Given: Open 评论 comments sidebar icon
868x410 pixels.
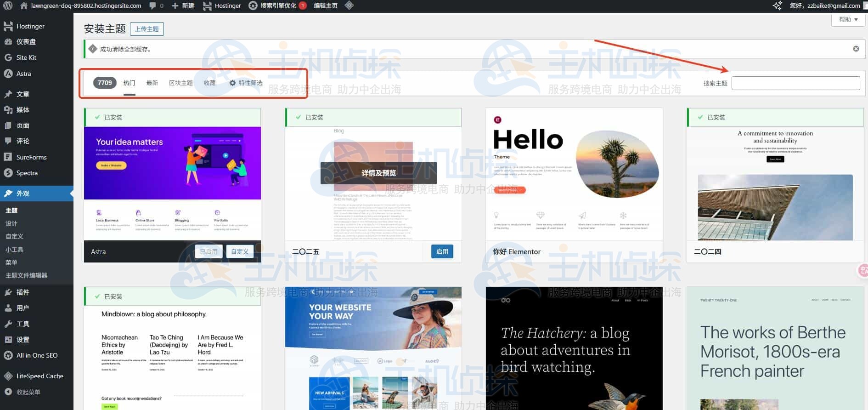Looking at the screenshot, I should point(8,141).
